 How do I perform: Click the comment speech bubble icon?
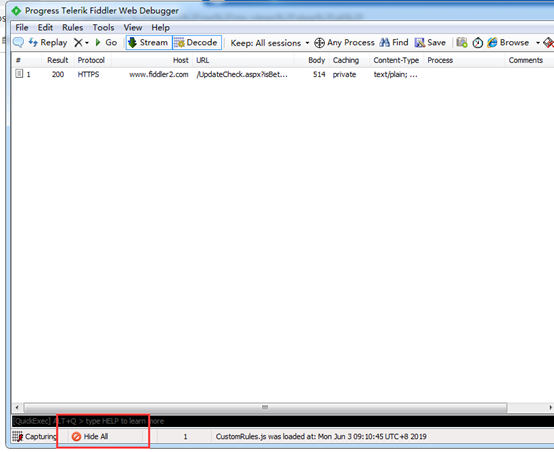[18, 43]
